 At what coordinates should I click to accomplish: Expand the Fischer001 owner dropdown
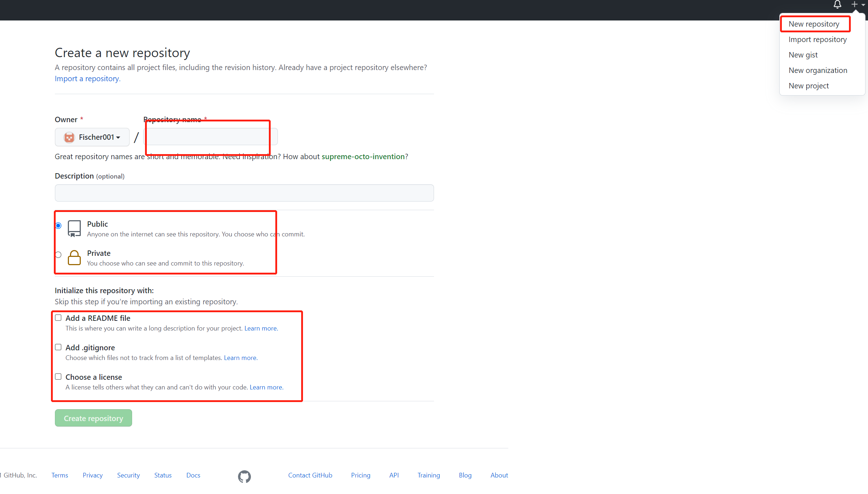92,137
